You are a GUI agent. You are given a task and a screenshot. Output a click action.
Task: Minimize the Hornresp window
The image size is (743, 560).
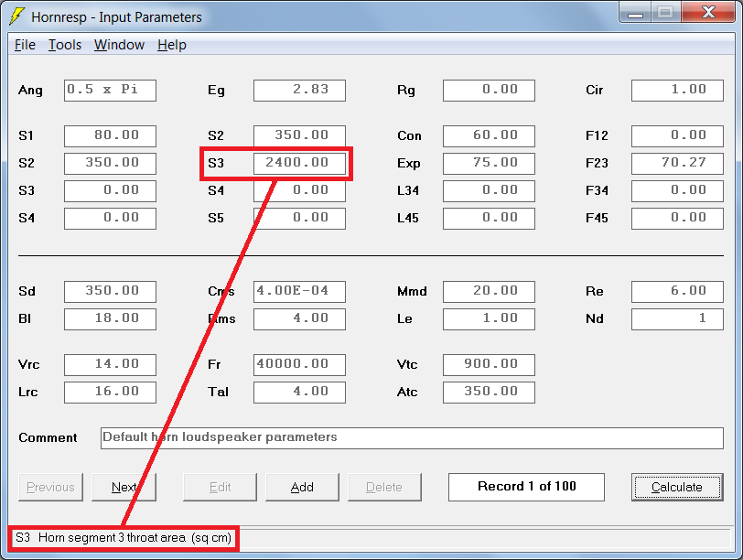(635, 12)
